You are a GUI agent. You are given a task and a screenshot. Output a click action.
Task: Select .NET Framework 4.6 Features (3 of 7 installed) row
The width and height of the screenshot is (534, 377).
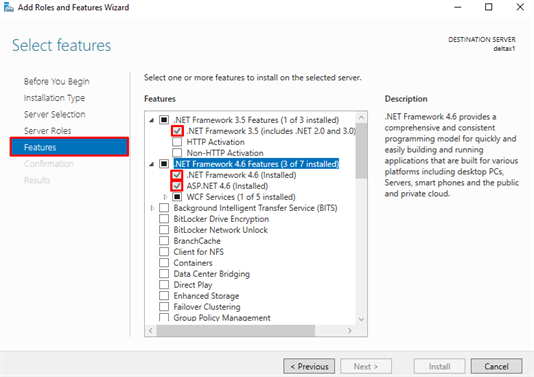256,164
